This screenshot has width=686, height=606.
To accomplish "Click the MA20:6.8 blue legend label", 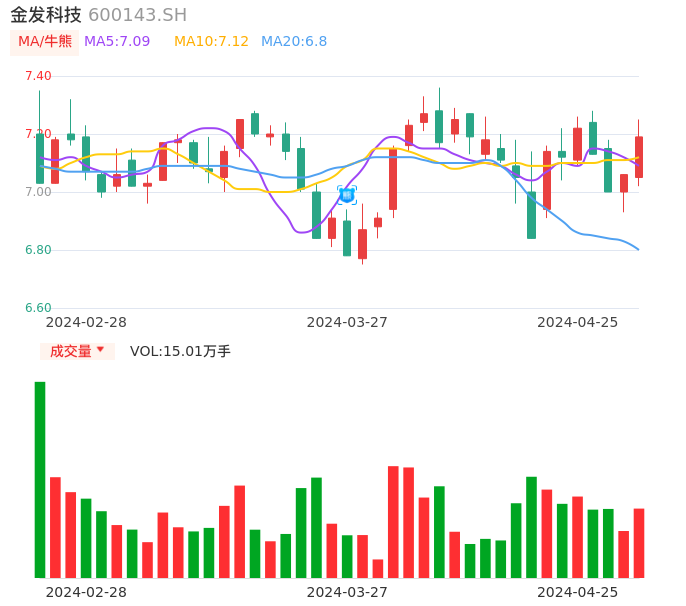I will tap(294, 42).
